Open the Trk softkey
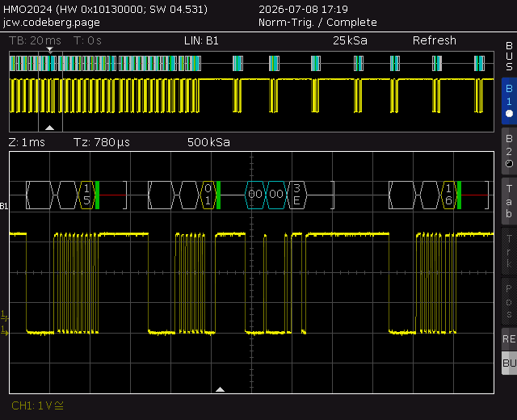Viewport: 517px width, 420px height. (x=509, y=251)
